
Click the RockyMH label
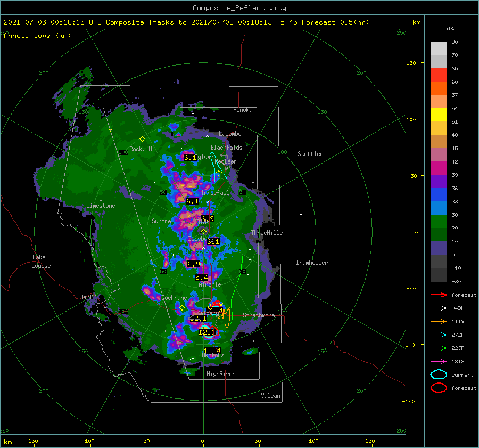[141, 149]
